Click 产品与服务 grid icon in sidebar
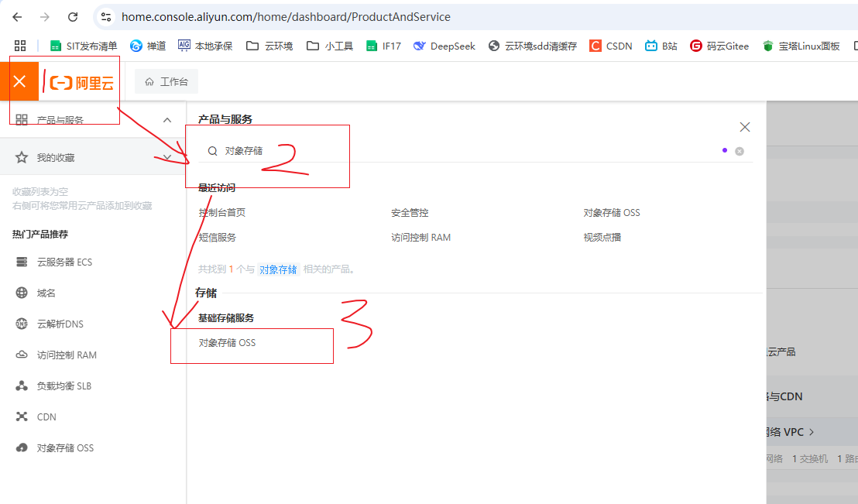 tap(22, 120)
